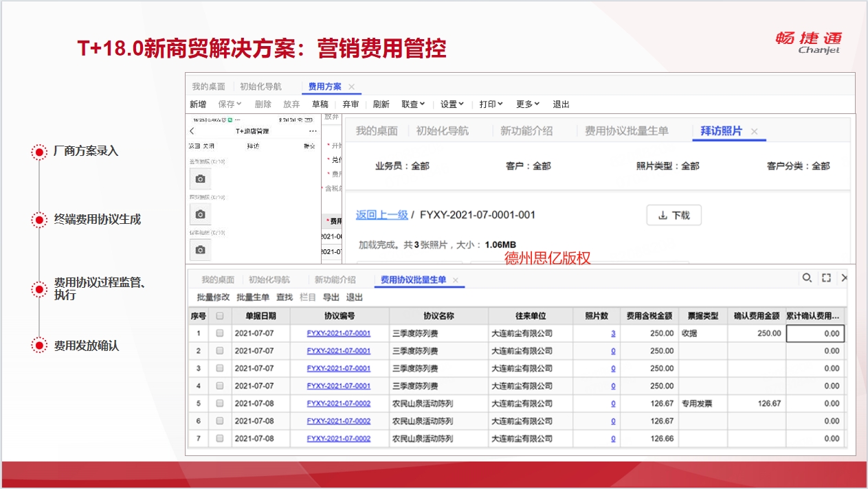Check the checkbox for row 3

220,368
